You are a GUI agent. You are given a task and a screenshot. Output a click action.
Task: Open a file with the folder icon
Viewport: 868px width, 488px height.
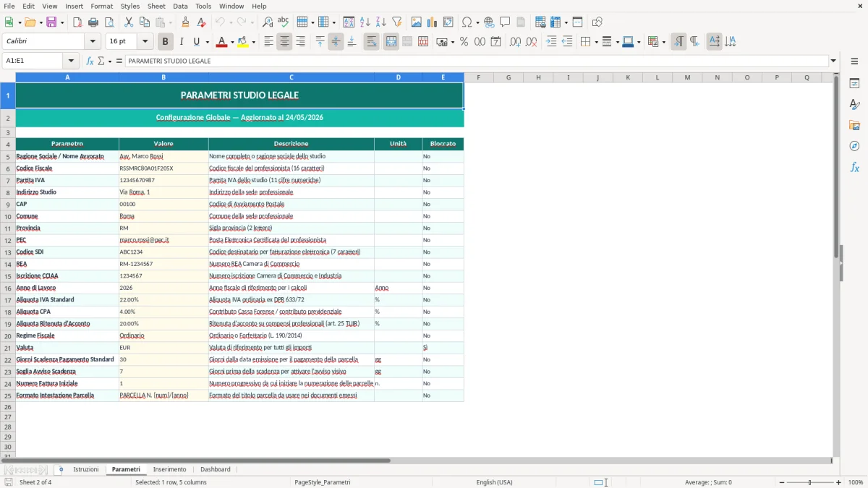pyautogui.click(x=30, y=22)
